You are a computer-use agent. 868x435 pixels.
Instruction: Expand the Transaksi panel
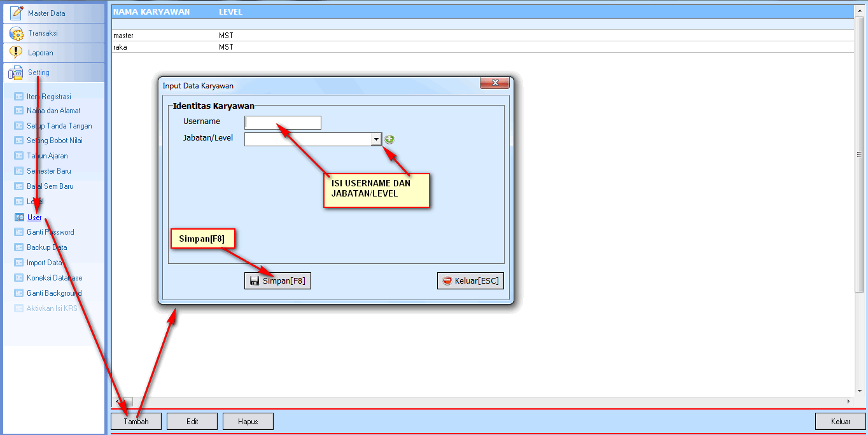[x=54, y=33]
